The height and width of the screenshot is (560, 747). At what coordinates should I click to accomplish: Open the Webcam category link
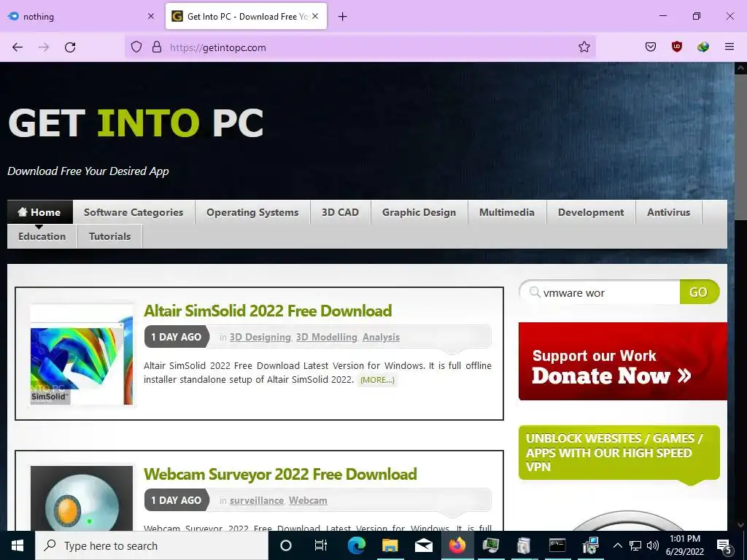308,500
